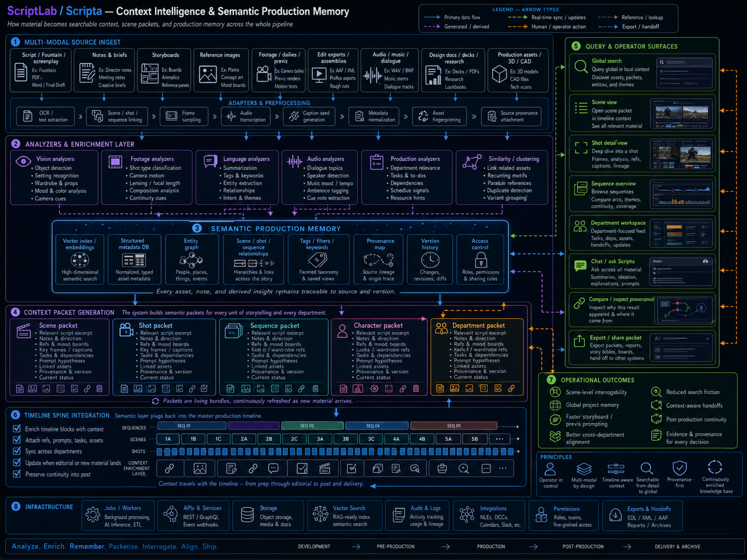
Task: Select scene 5B in the scenes row
Action: point(475,439)
